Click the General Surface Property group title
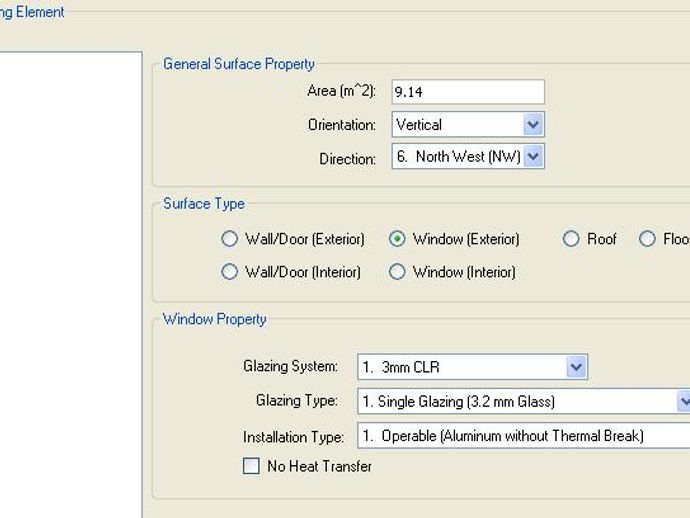690x518 pixels. click(x=239, y=64)
